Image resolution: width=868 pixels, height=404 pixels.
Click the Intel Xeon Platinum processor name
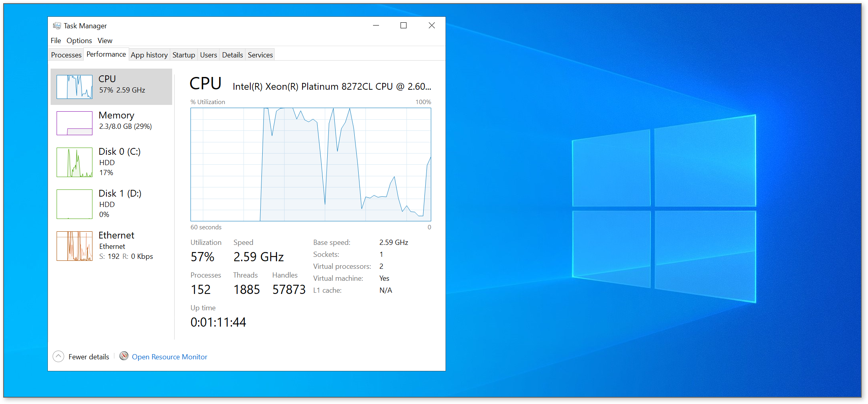332,87
